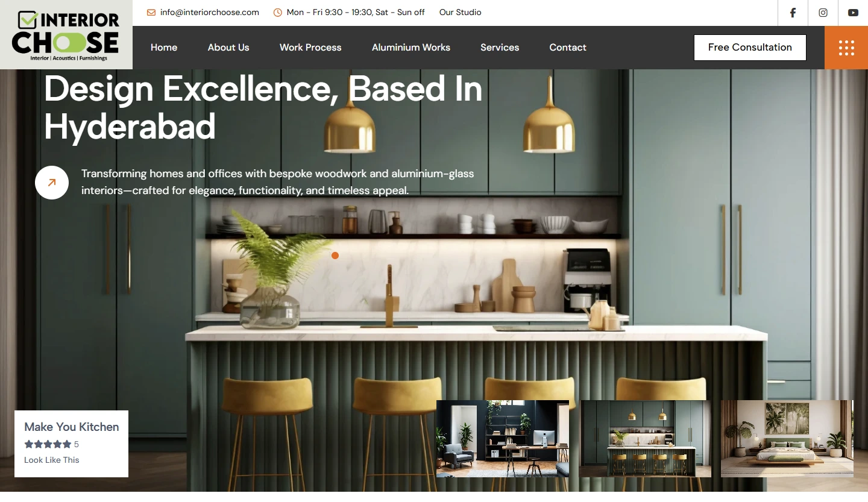Image resolution: width=868 pixels, height=502 pixels.
Task: Go to About Us page
Action: pyautogui.click(x=228, y=48)
